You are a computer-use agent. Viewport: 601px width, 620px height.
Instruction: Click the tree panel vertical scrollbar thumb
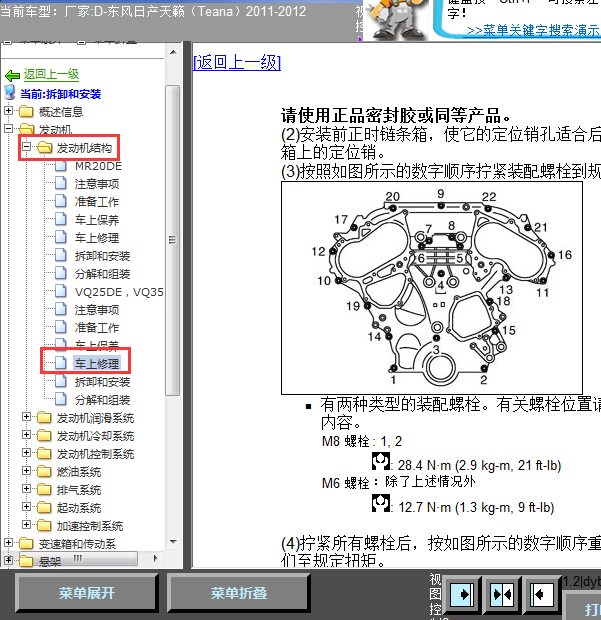click(x=172, y=240)
